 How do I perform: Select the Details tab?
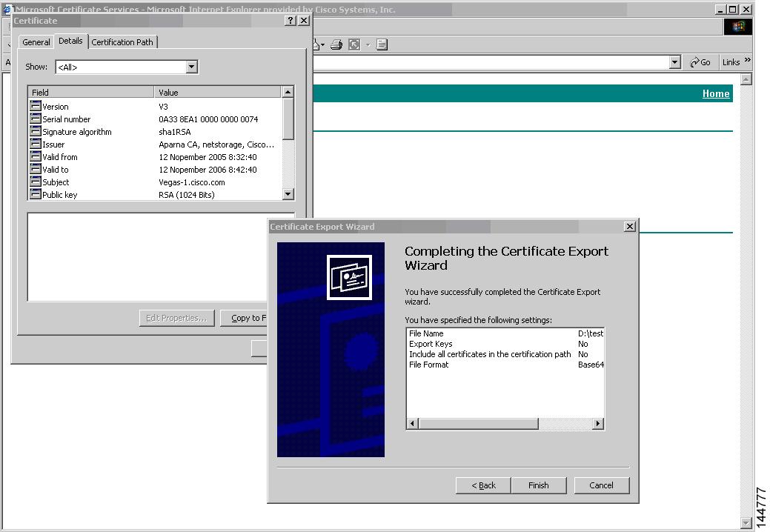point(70,41)
